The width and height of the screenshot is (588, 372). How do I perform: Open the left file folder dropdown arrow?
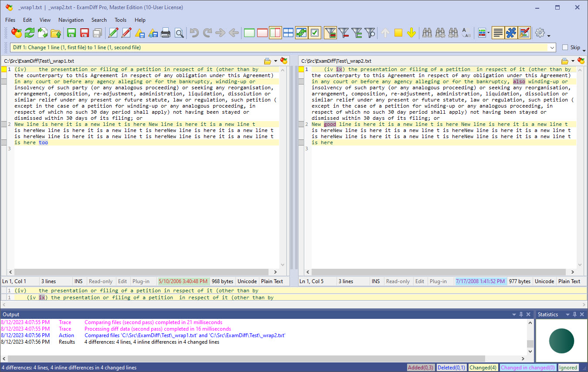[275, 61]
